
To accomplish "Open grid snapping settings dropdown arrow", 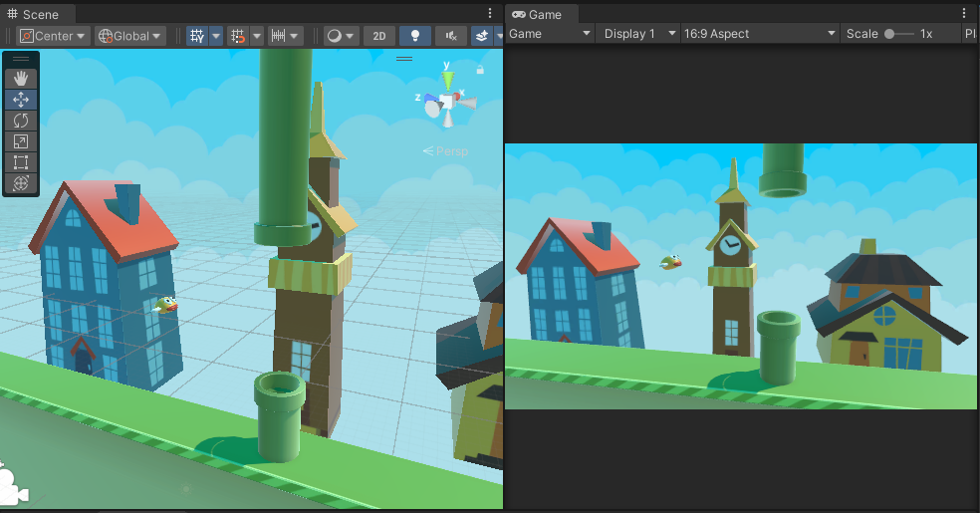I will (256, 36).
